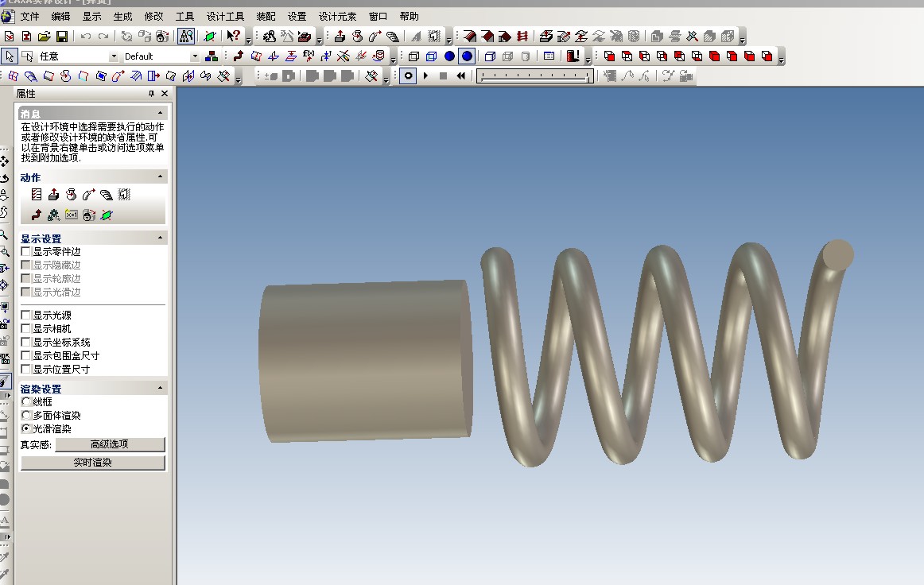
Task: Open the 生成 menu
Action: coord(122,17)
